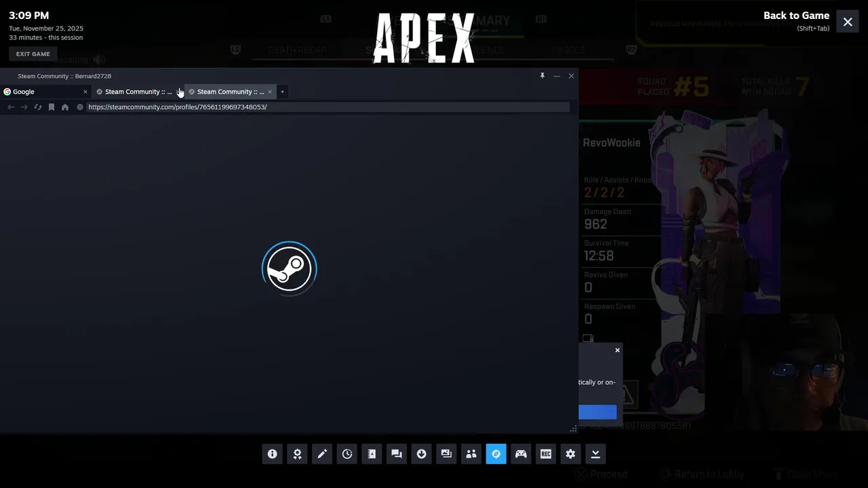This screenshot has height=488, width=868.
Task: Go forward in overlay browser
Action: coord(24,107)
